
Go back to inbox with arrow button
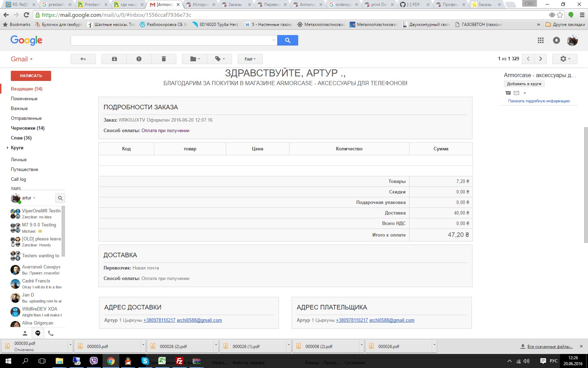point(83,59)
